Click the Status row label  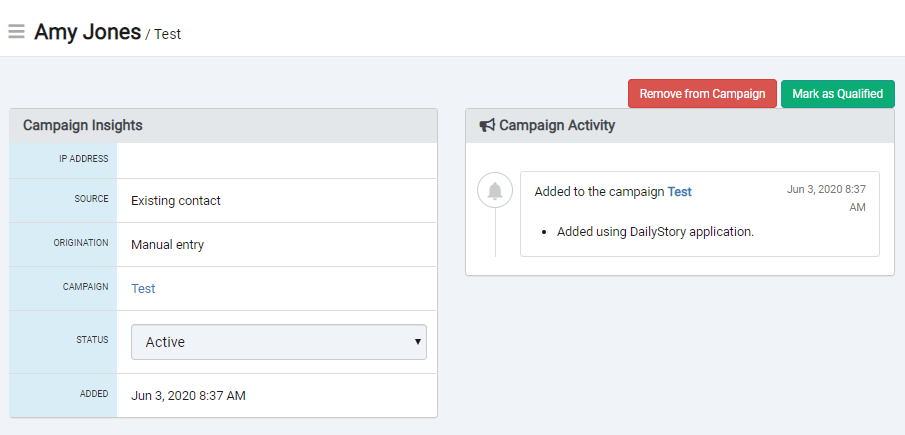[92, 340]
